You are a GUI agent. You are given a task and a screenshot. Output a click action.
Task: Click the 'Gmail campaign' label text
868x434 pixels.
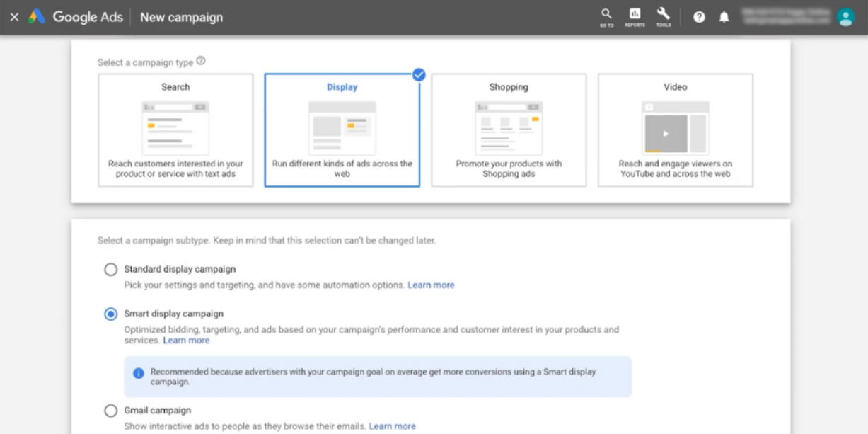click(x=157, y=410)
